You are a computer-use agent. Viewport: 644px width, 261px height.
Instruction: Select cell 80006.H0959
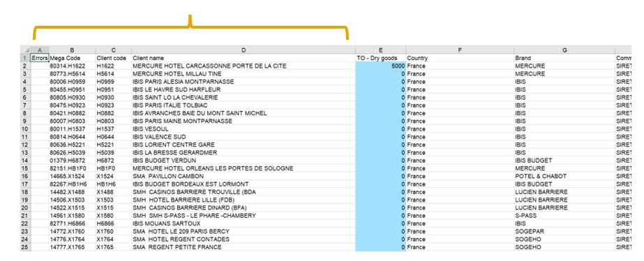click(73, 82)
